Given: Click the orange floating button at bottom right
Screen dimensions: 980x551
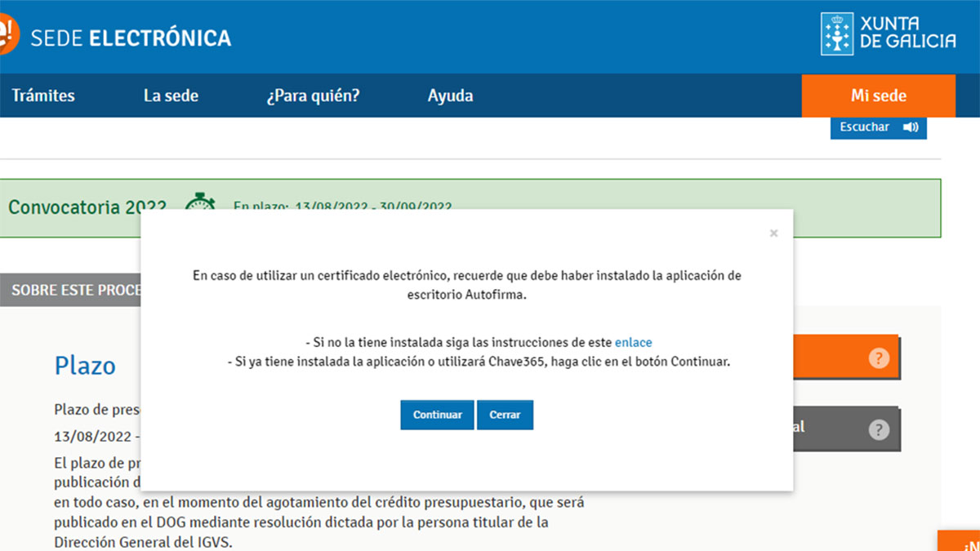Looking at the screenshot, I should point(959,541).
